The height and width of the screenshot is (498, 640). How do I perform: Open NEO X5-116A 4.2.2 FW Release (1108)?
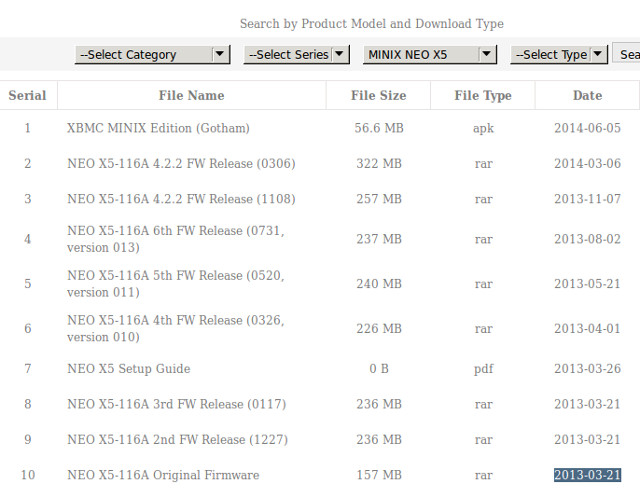181,199
